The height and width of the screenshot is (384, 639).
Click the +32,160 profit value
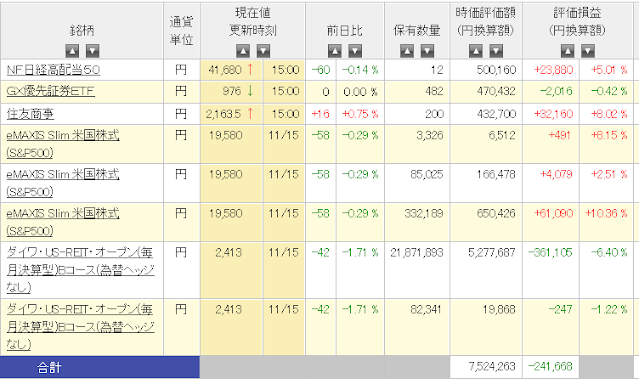[553, 114]
